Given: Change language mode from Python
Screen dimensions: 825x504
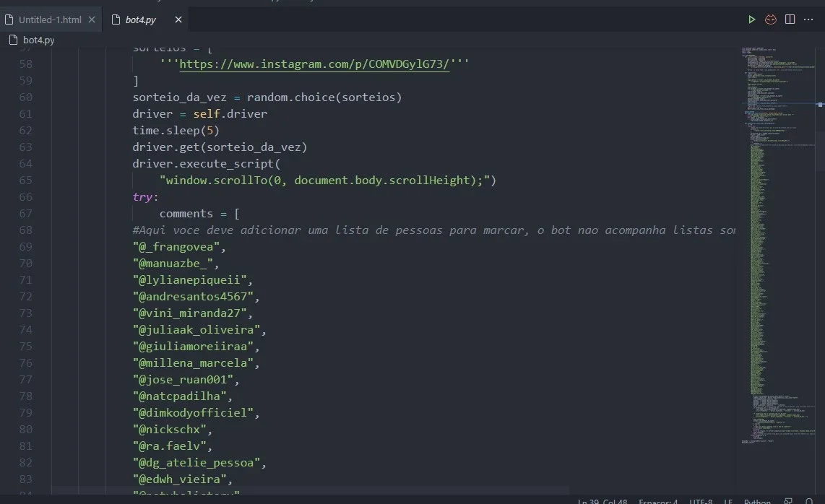Looking at the screenshot, I should click(757, 501).
